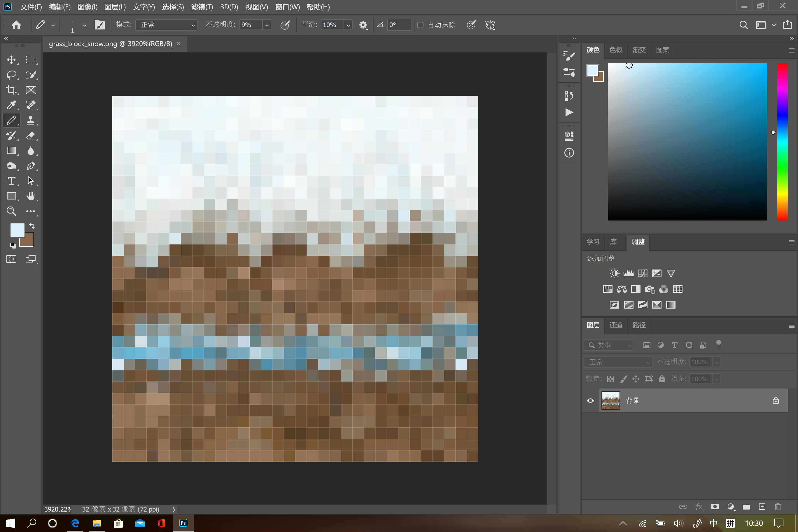Enable the auto erase checkbox

pos(420,25)
